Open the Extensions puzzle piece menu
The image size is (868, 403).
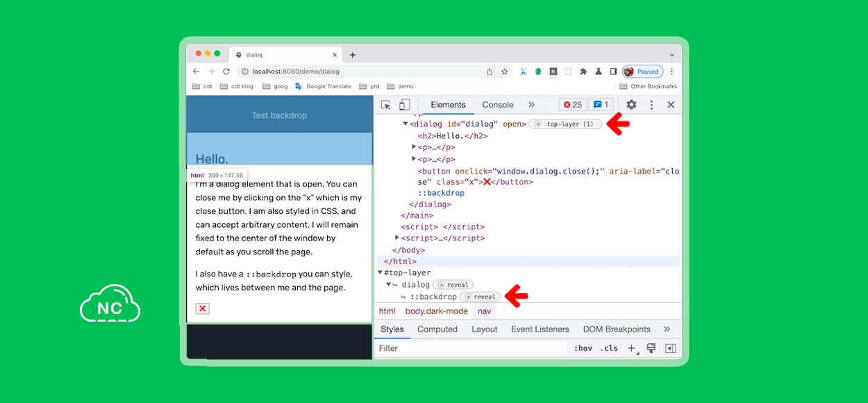pos(583,72)
